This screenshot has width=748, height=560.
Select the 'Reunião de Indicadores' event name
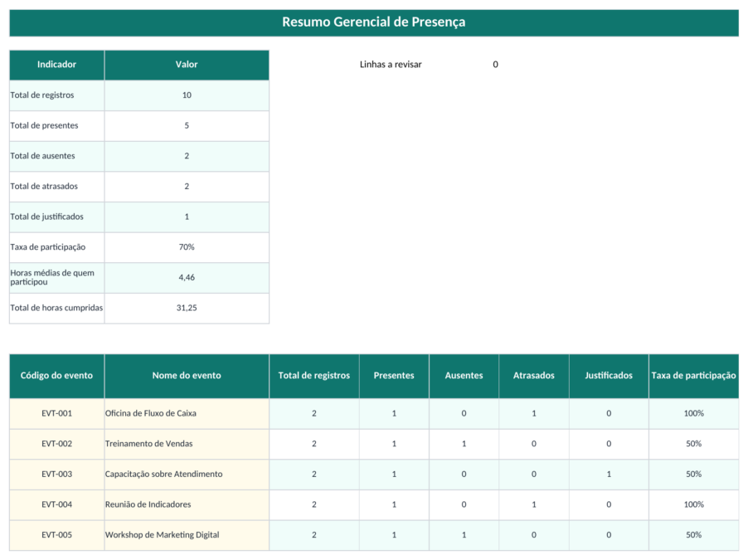click(187, 504)
